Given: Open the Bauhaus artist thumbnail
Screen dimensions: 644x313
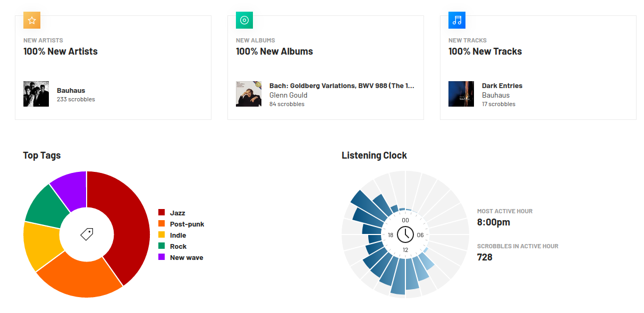Looking at the screenshot, I should pyautogui.click(x=36, y=94).
